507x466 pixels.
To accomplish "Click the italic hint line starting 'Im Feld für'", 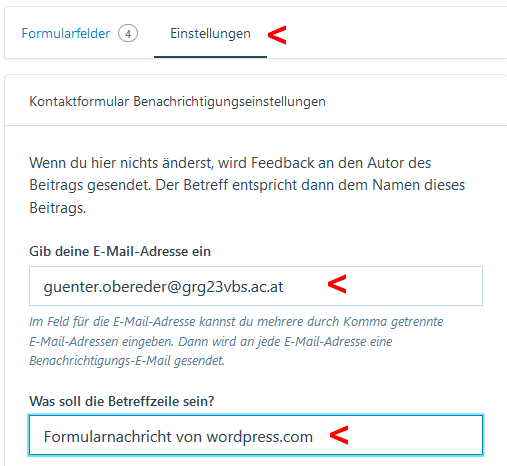I will 236,322.
